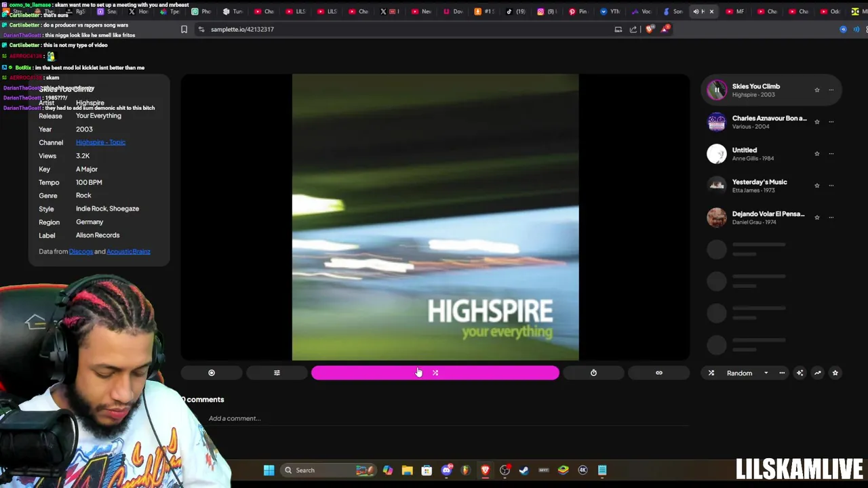Open Notepad from the taskbar
The image size is (868, 488).
tap(602, 470)
